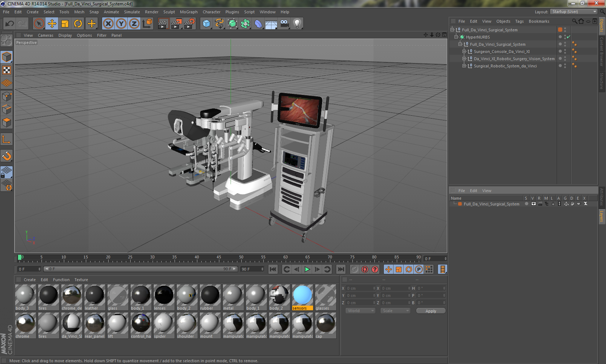The height and width of the screenshot is (364, 606).
Task: Open the MoGraph menu
Action: pos(189,12)
